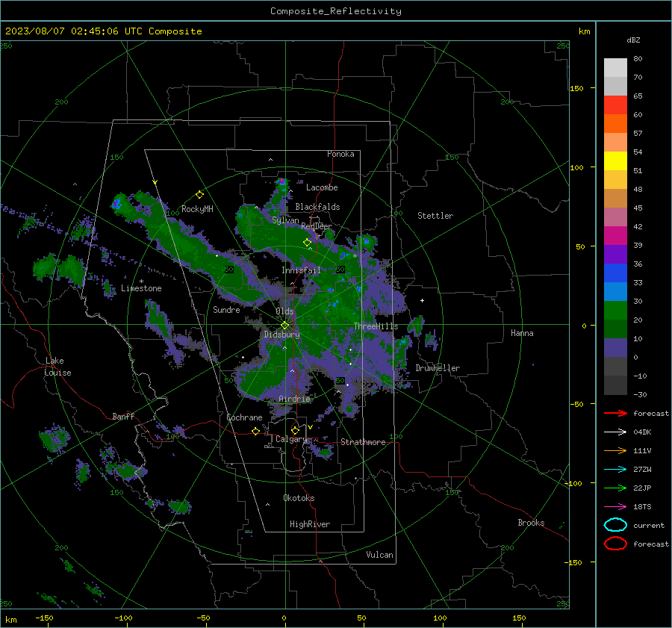Click the Olds town label
Screen dimensions: 672x628
click(284, 311)
